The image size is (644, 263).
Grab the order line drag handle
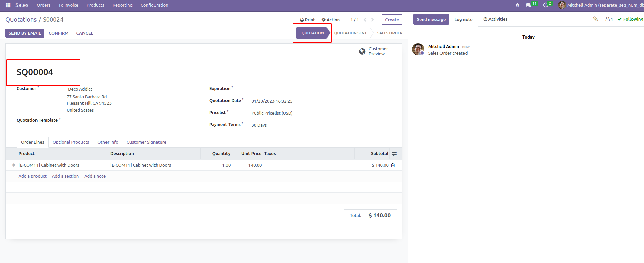tap(14, 165)
